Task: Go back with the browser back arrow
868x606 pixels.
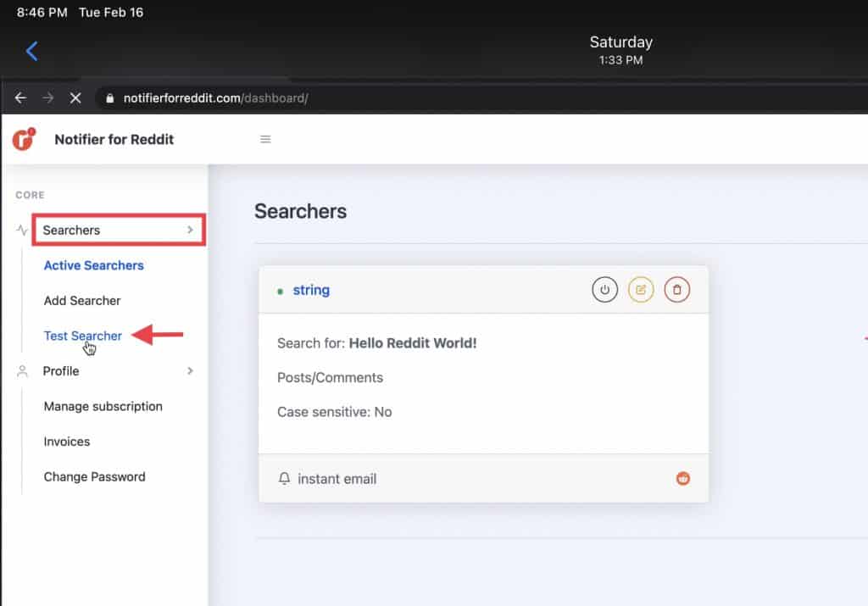Action: point(20,98)
